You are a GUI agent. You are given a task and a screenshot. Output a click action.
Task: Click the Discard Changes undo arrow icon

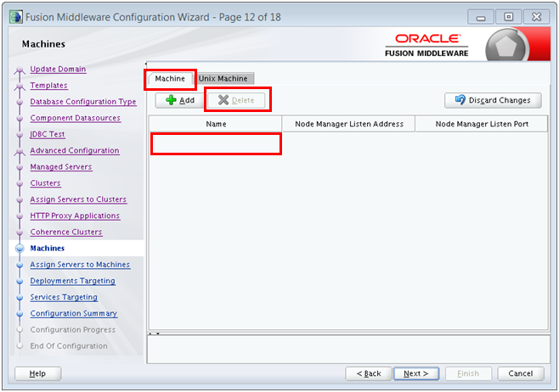tap(460, 99)
